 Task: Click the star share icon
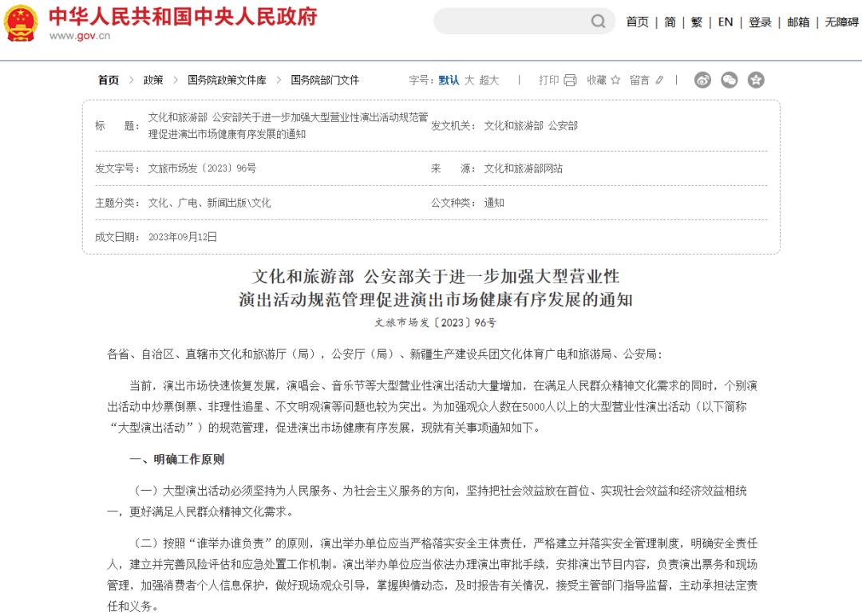tap(756, 81)
